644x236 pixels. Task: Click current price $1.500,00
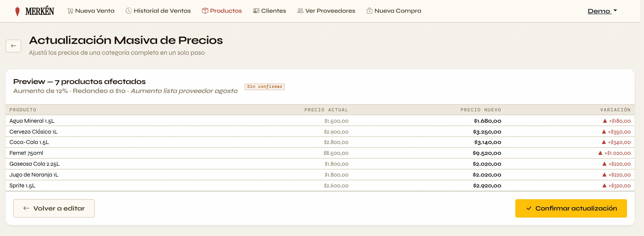336,121
